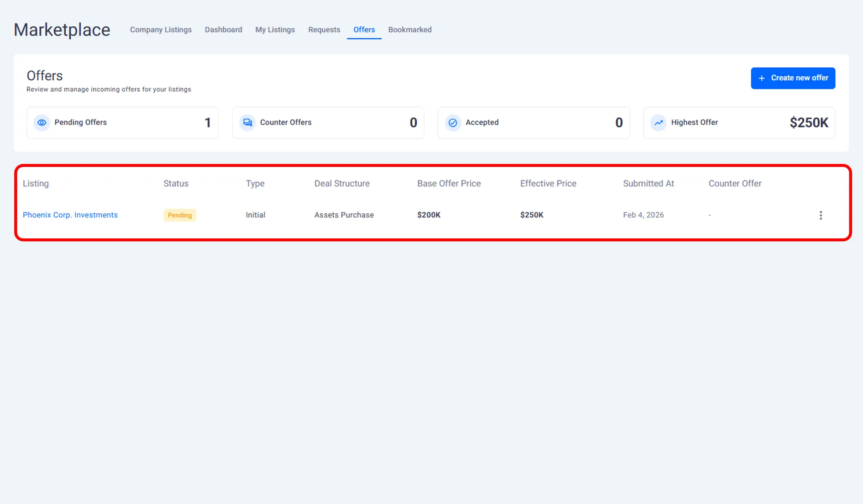Screen dimensions: 863x504
Task: Click the trending arrow icon for Highest Offer
Action: [x=658, y=123]
